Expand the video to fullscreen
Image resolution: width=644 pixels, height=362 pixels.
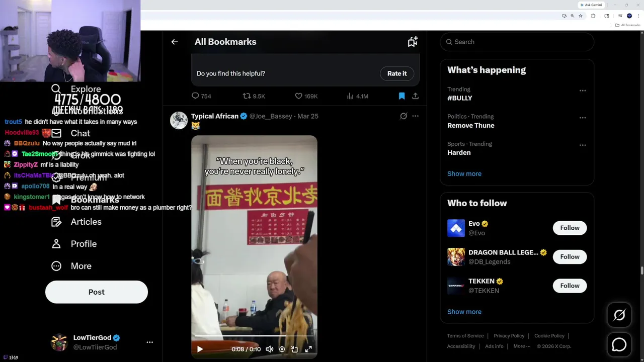[x=308, y=349]
